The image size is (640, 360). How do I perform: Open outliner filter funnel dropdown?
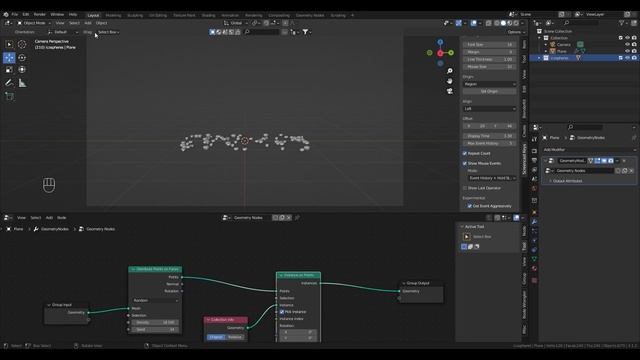click(x=623, y=23)
